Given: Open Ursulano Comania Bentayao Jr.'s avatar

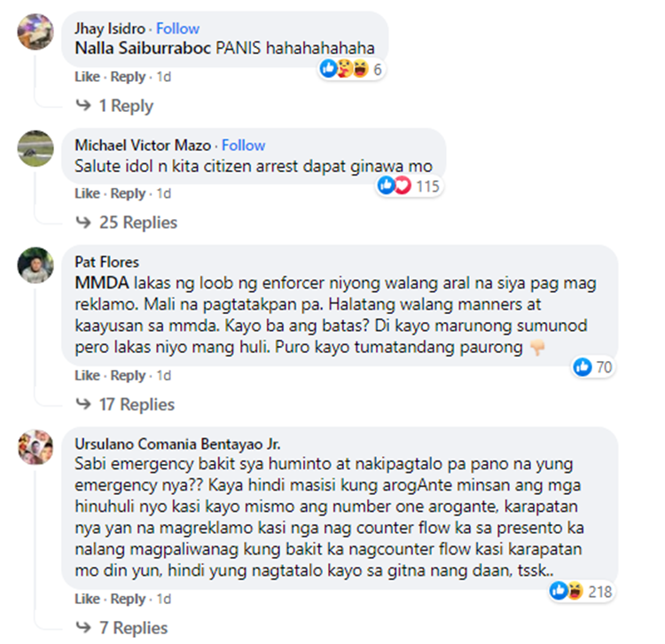Looking at the screenshot, I should [35, 447].
